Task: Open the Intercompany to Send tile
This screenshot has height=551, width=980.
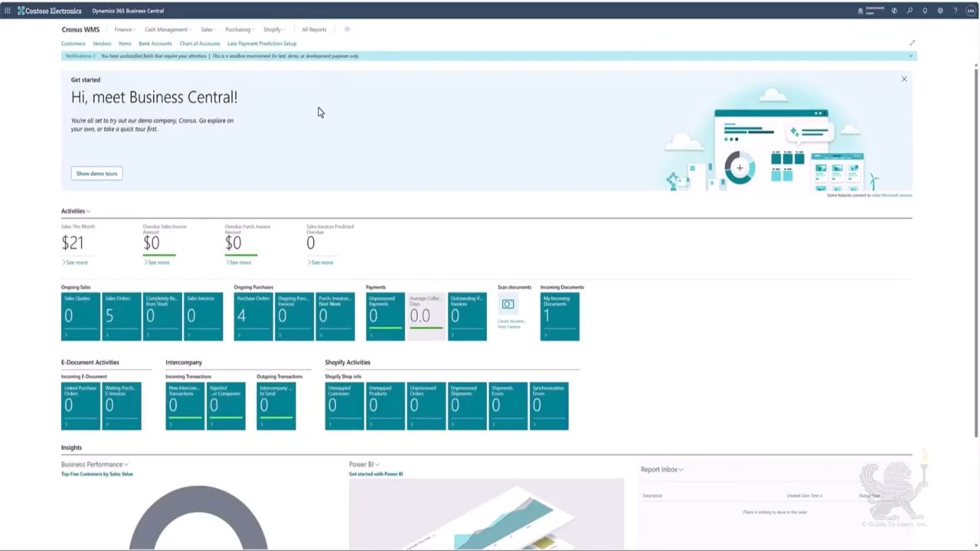Action: 276,406
